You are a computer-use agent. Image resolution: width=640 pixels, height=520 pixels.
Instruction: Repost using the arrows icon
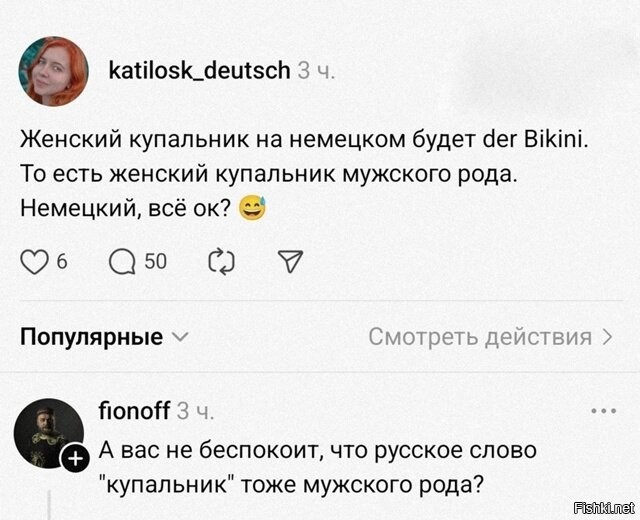[x=219, y=262]
